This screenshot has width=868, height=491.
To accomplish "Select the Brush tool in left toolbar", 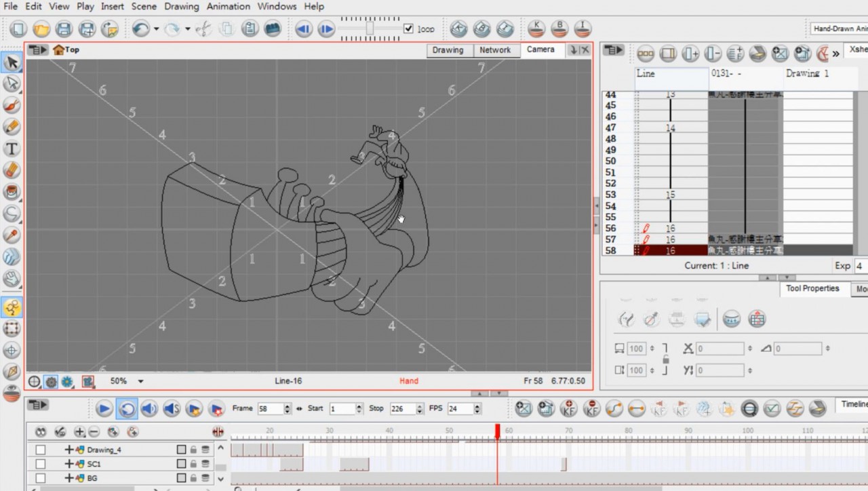I will click(12, 105).
